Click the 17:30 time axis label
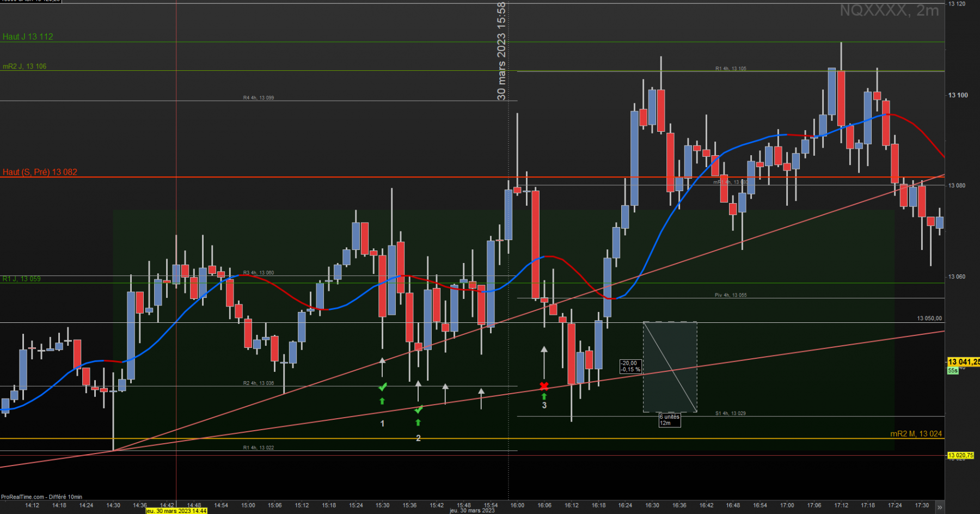 [x=922, y=505]
